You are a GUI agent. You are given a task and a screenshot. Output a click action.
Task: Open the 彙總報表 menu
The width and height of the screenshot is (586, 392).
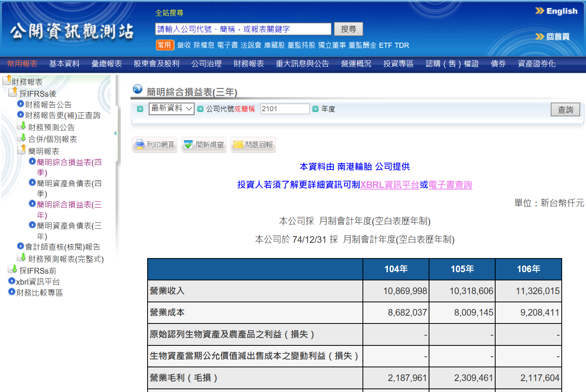pos(106,64)
